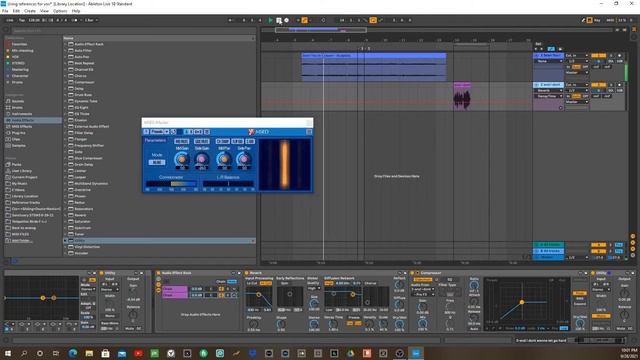
Task: Open the Samples browser category
Action: pyautogui.click(x=19, y=145)
